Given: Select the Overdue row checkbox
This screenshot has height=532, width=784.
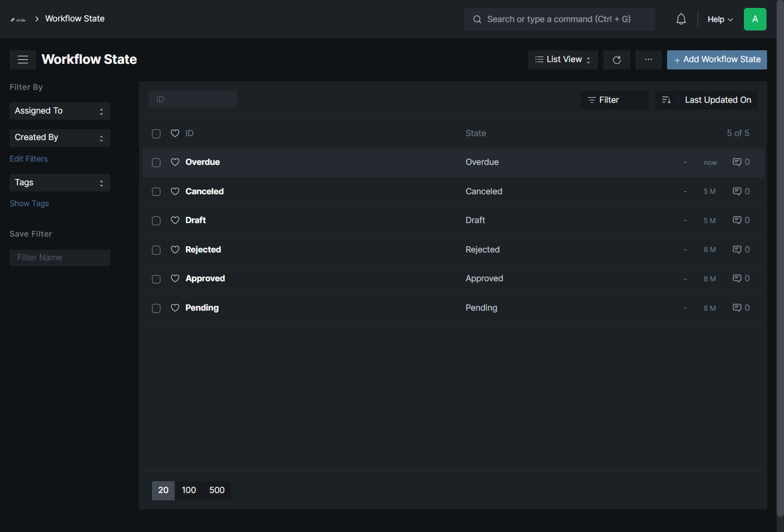Looking at the screenshot, I should (156, 163).
